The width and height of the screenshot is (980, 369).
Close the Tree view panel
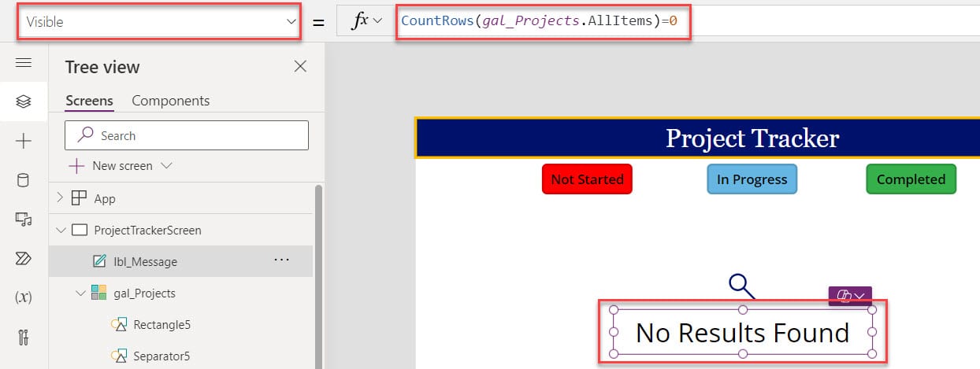300,66
